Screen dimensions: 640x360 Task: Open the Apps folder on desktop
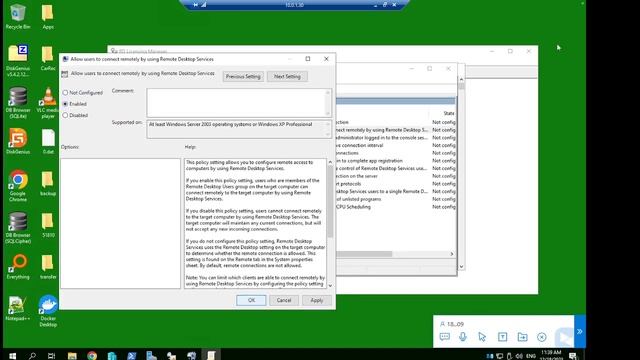coord(48,17)
